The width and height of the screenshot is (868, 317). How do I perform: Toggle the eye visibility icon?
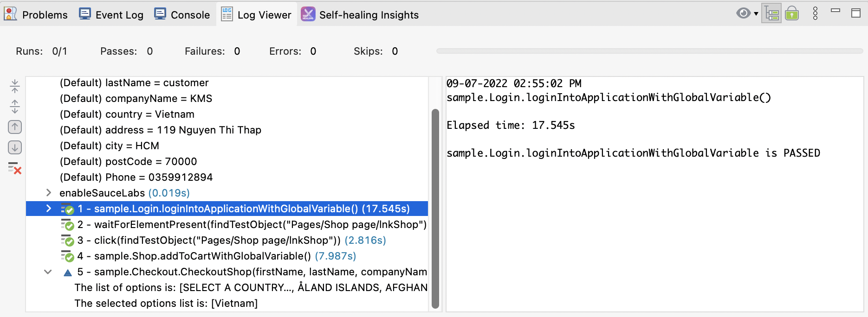pyautogui.click(x=743, y=13)
